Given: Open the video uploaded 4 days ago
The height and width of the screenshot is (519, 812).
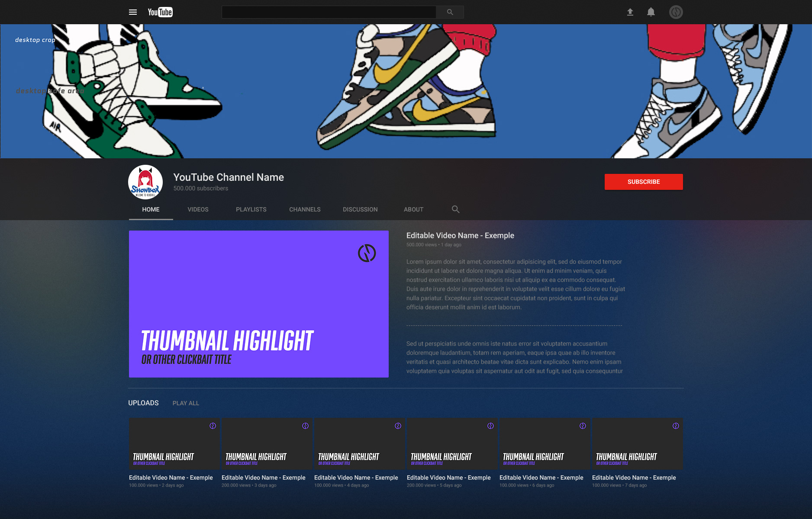Looking at the screenshot, I should (360, 443).
